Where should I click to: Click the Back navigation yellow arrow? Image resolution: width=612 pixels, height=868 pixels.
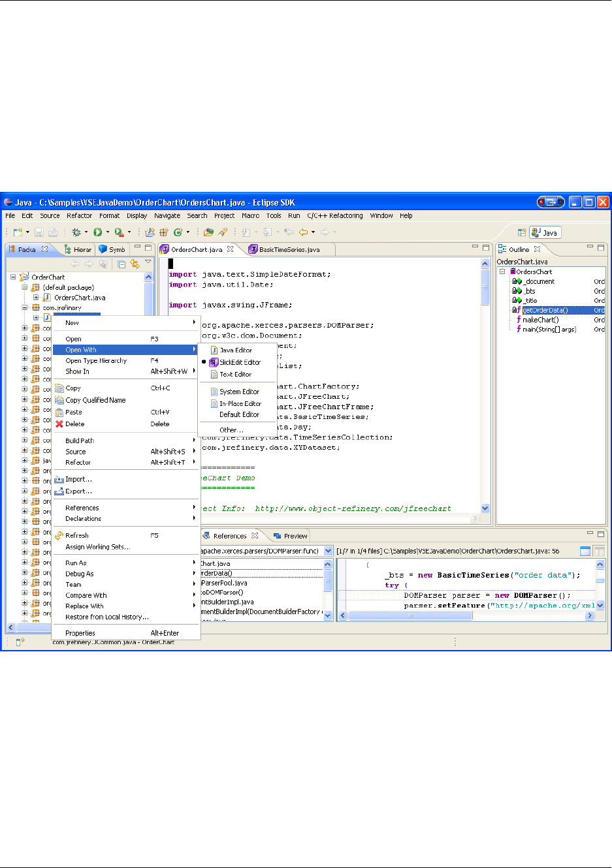coord(303,232)
